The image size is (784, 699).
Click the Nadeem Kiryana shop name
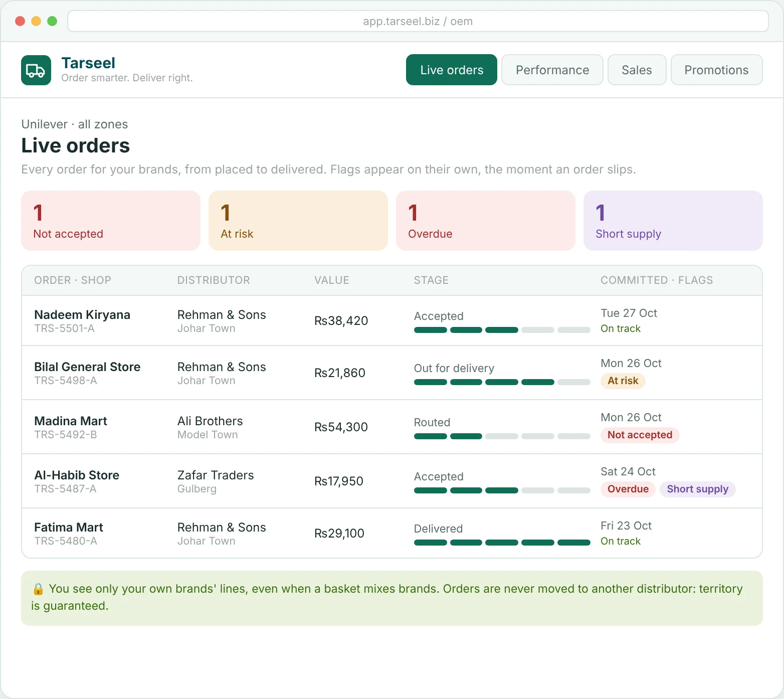(x=82, y=315)
